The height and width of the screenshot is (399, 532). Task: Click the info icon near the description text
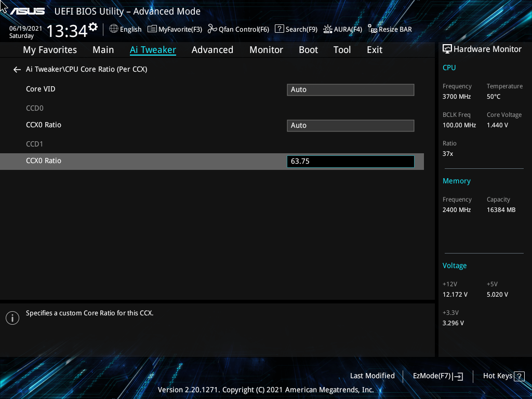pyautogui.click(x=12, y=317)
